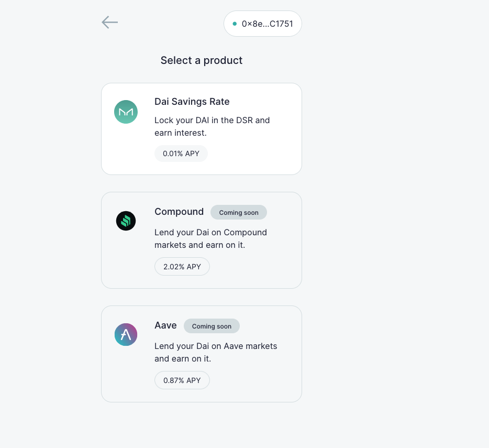Click the Aave Coming soon badge
The image size is (489, 448).
point(212,326)
